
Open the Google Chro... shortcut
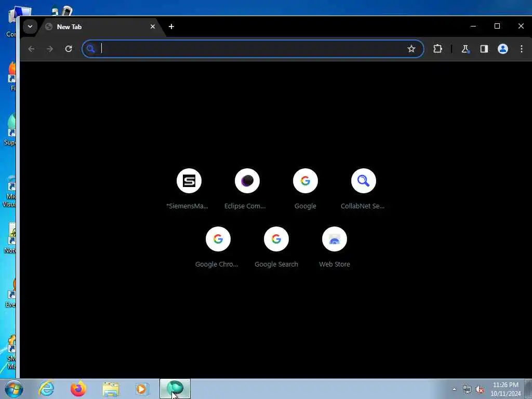click(218, 247)
